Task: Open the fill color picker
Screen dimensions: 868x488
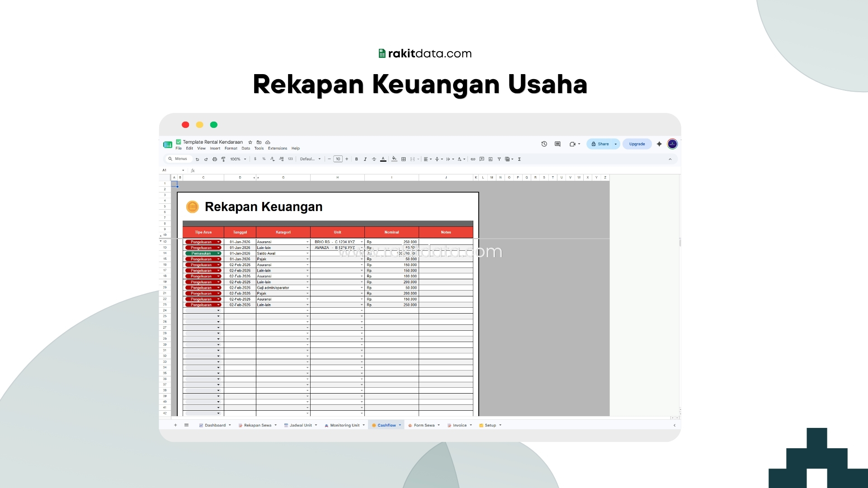Action: (x=394, y=159)
